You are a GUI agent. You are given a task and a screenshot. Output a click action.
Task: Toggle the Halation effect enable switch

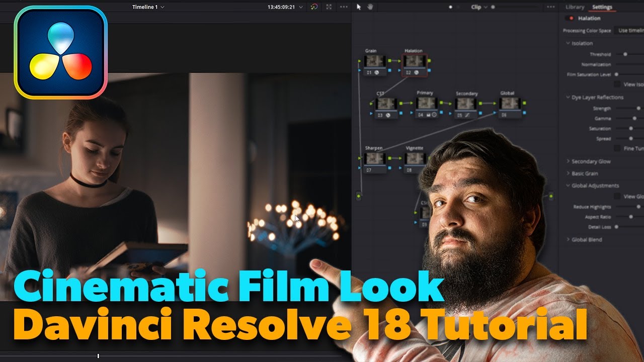click(x=570, y=18)
